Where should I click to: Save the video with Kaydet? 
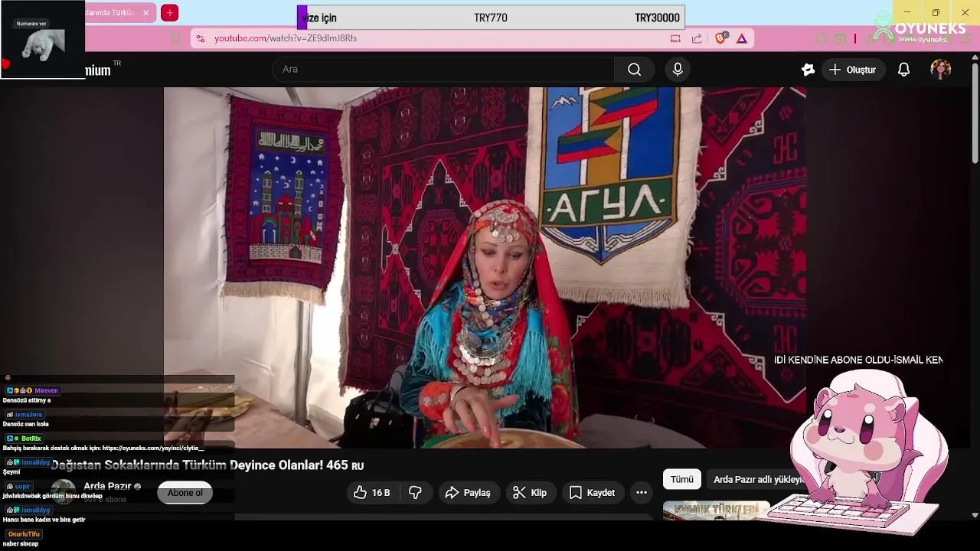tap(592, 493)
